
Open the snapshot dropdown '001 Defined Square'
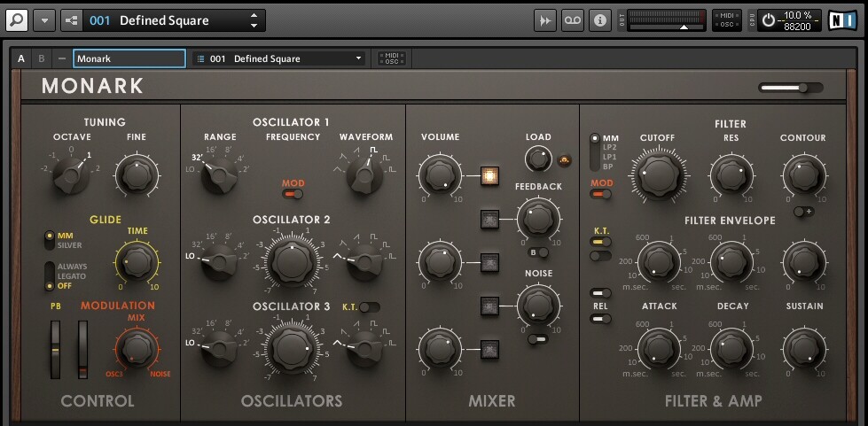[x=279, y=58]
